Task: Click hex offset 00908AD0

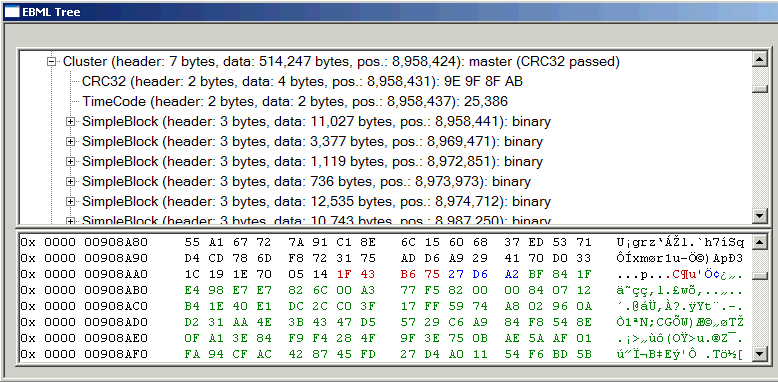Action: (116, 322)
